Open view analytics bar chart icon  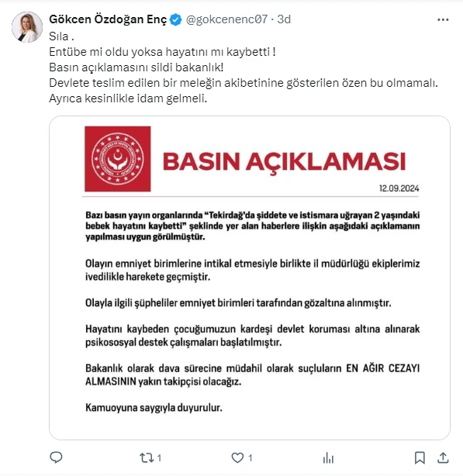[x=328, y=458]
